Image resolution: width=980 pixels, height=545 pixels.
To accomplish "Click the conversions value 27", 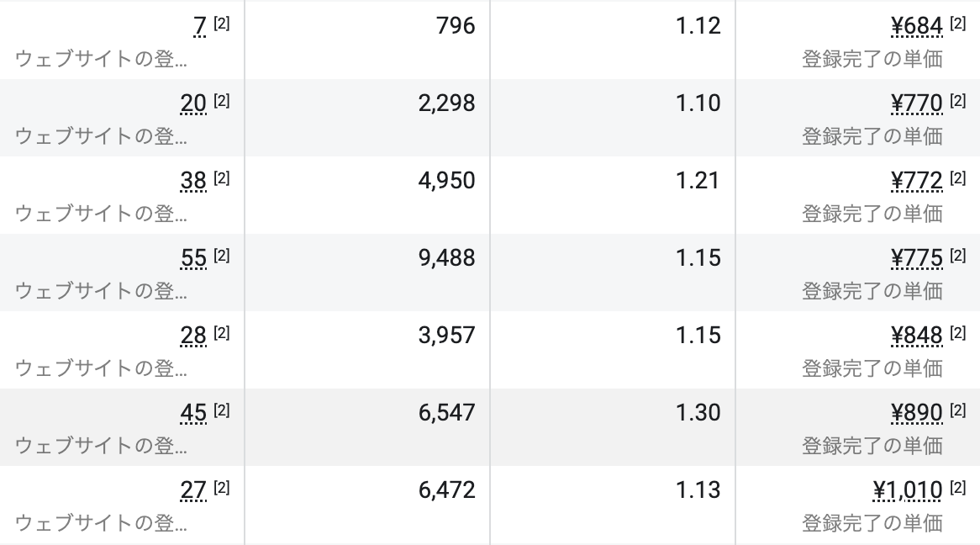I will click(193, 491).
